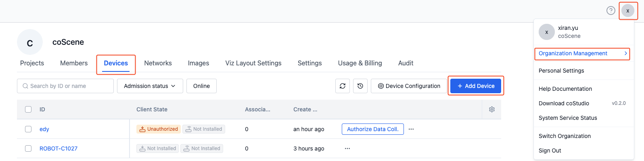Screen dimensions: 644x161
Task: Open the Usage & Billing tab
Action: pos(360,63)
